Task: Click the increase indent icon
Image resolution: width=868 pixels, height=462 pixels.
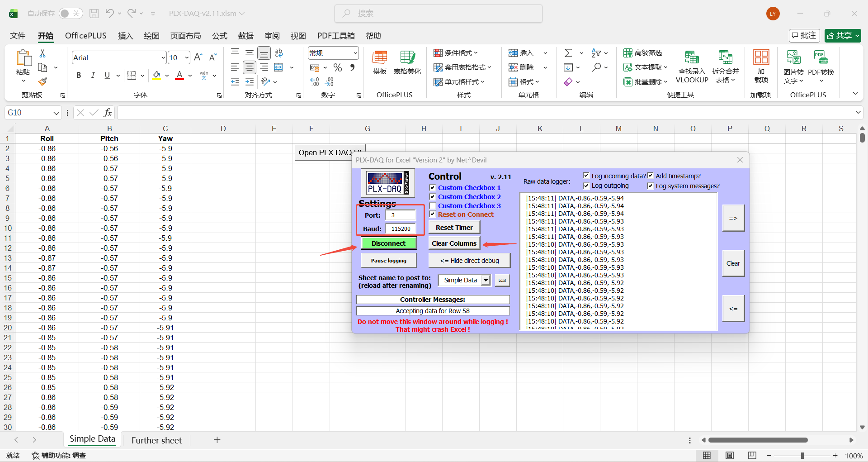Action: tap(250, 82)
